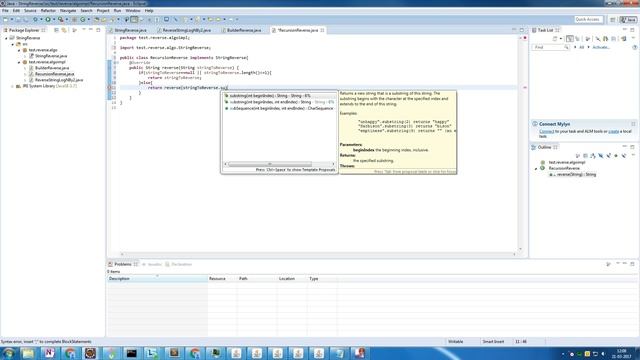640x360 pixels.
Task: Open the Javadoc view tab
Action: pos(152,264)
